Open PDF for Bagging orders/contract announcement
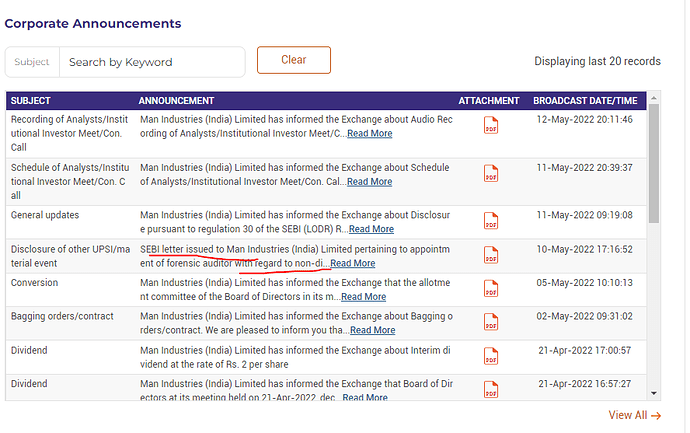The width and height of the screenshot is (690, 433). click(x=491, y=322)
